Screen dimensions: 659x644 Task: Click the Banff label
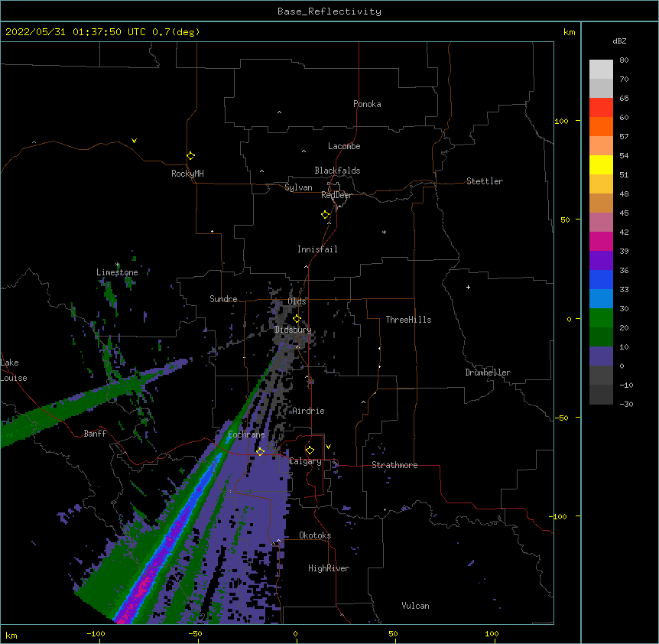coord(95,434)
